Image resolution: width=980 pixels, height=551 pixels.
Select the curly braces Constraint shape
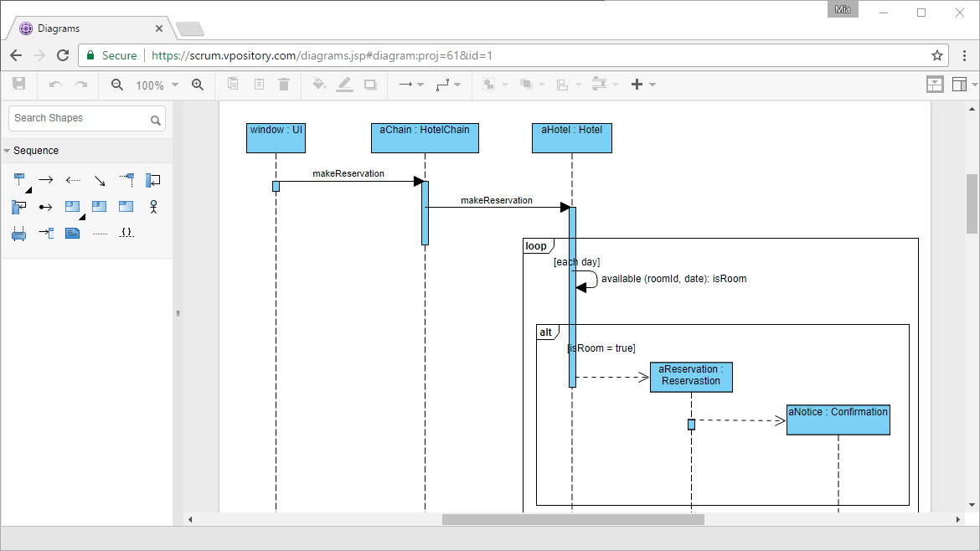(x=126, y=233)
